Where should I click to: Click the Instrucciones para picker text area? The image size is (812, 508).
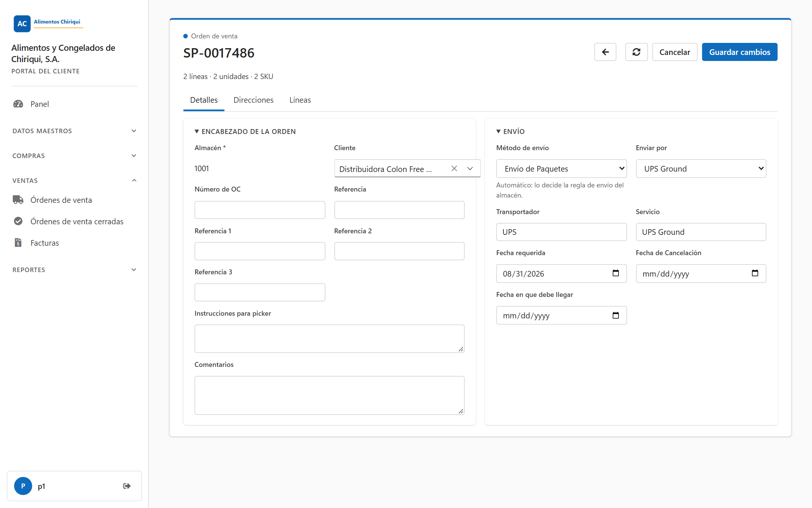pos(329,339)
